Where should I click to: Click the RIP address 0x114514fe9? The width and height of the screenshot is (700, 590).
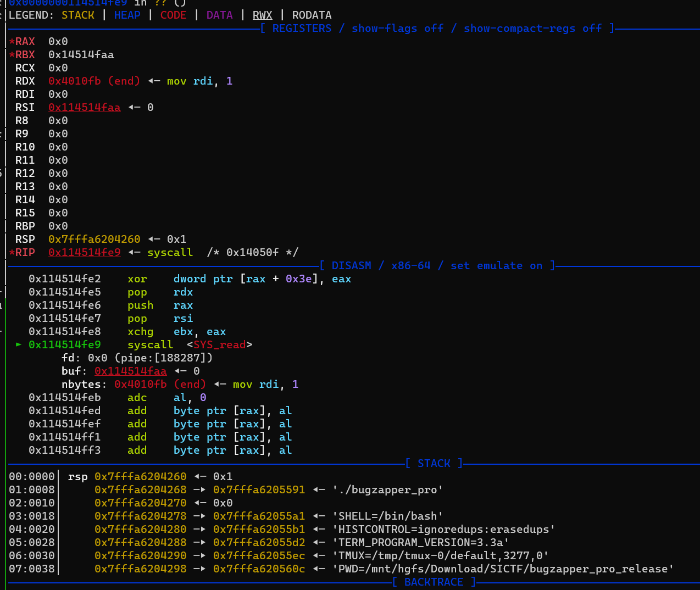pos(85,252)
